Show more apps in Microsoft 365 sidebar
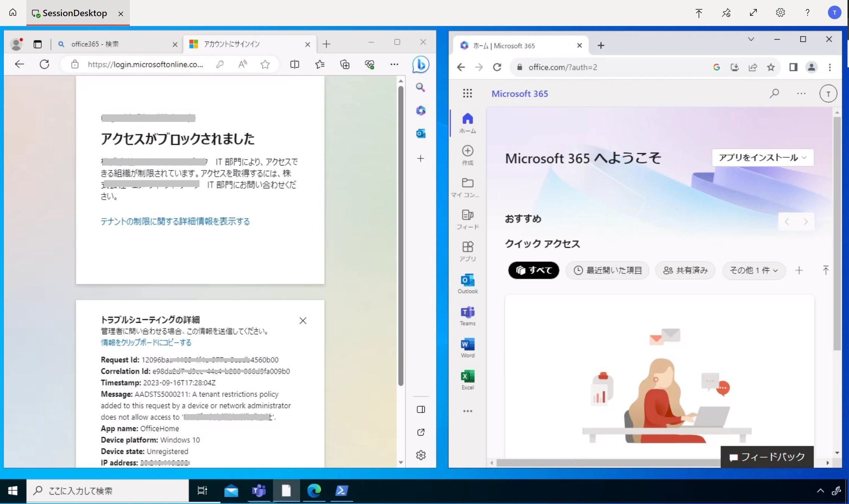 pyautogui.click(x=468, y=411)
